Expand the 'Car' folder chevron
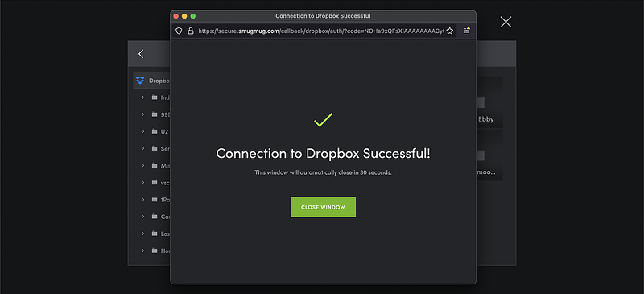Image resolution: width=644 pixels, height=294 pixels. click(143, 217)
